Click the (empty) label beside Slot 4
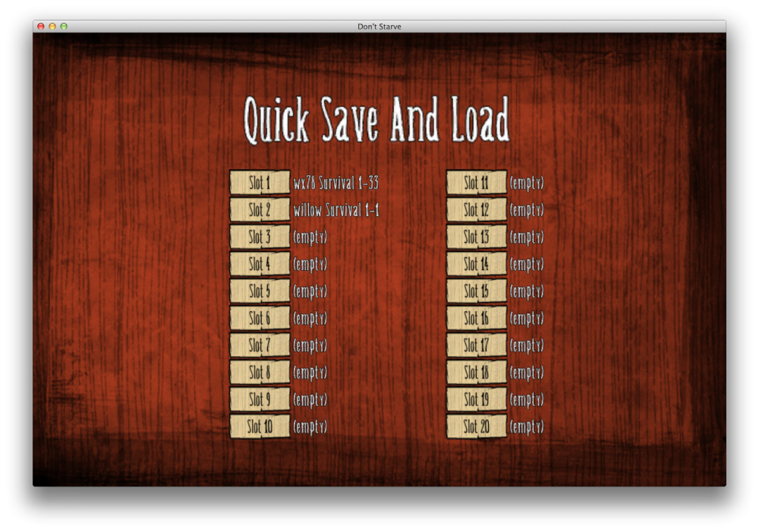759x532 pixels. click(310, 264)
